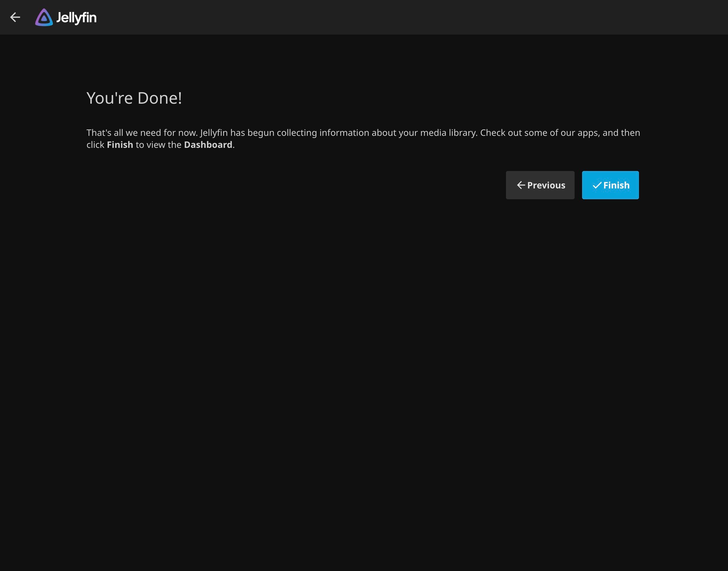This screenshot has width=728, height=571.
Task: Click the "Previous" label text on gray button
Action: [x=546, y=185]
